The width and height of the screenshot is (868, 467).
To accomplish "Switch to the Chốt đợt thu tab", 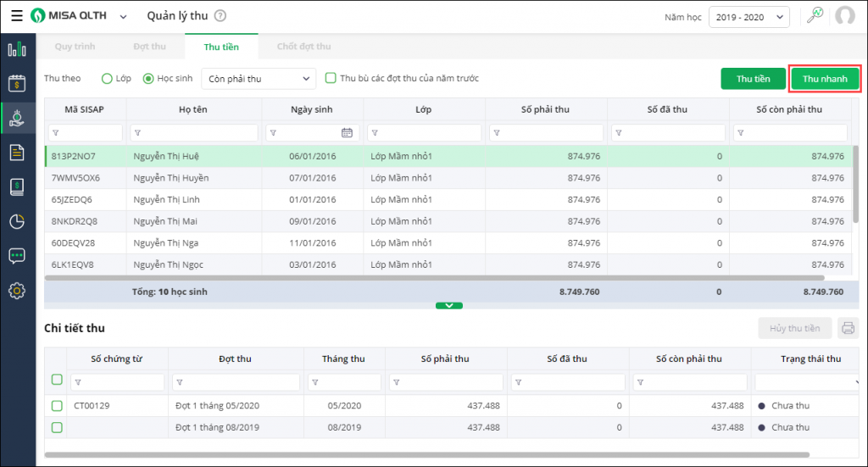I will 303,47.
